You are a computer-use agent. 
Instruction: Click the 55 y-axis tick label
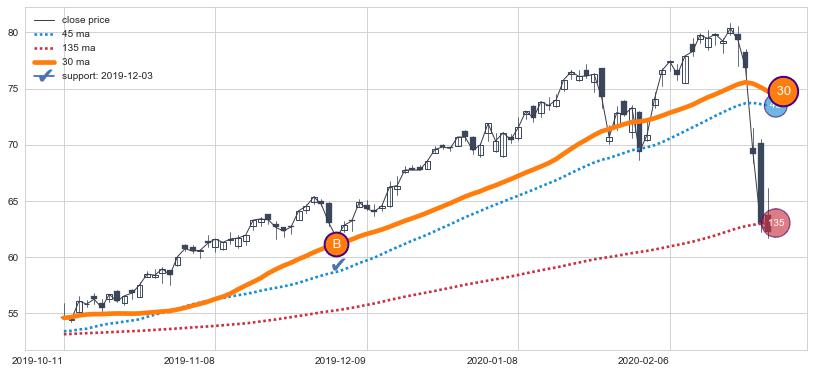[x=13, y=314]
